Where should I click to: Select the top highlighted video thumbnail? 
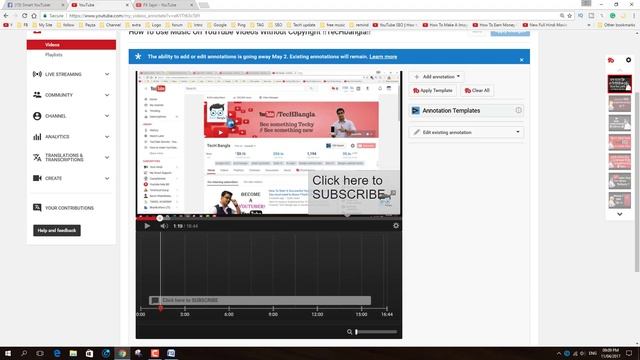(x=620, y=84)
